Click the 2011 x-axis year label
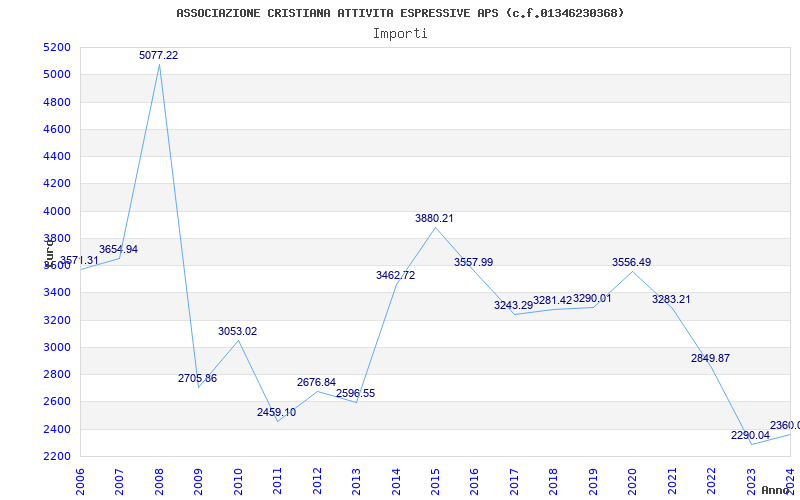The width and height of the screenshot is (800, 500). coord(278,481)
